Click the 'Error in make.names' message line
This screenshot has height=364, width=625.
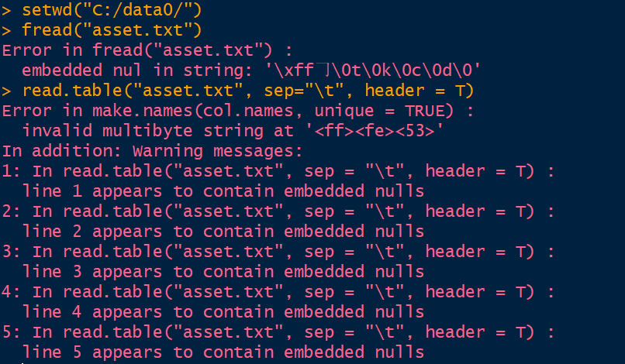[237, 111]
